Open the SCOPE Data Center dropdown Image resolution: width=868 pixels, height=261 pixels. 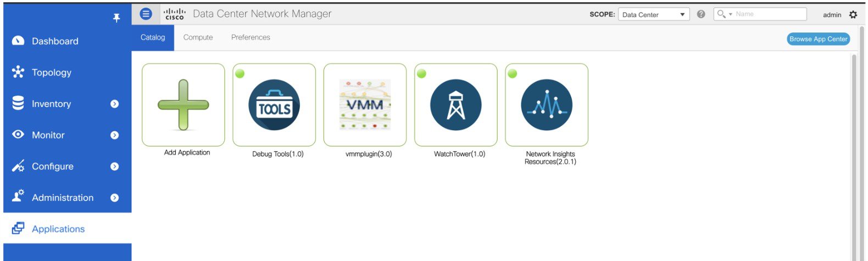tap(653, 15)
